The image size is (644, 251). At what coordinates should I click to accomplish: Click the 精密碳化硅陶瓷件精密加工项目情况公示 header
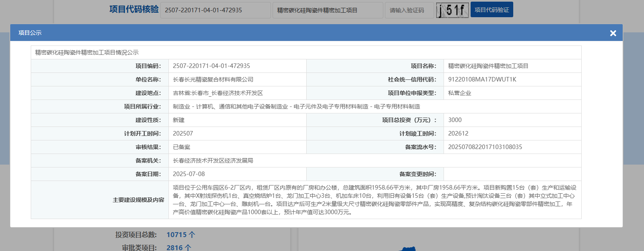click(87, 52)
